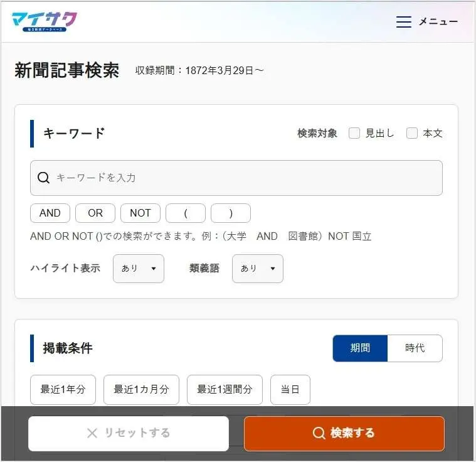Image resolution: width=476 pixels, height=462 pixels.
Task: Open the ハイライト表示 dropdown
Action: (x=139, y=269)
